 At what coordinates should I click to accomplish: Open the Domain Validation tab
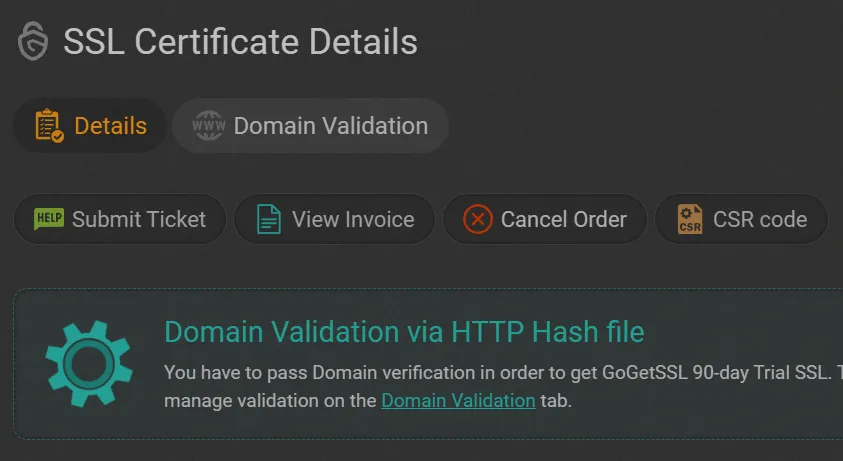(330, 126)
